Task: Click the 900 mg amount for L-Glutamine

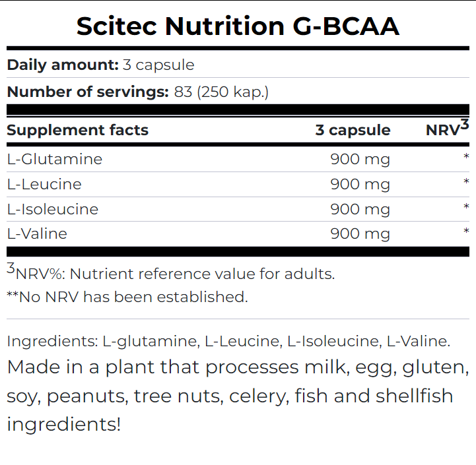Action: click(360, 159)
